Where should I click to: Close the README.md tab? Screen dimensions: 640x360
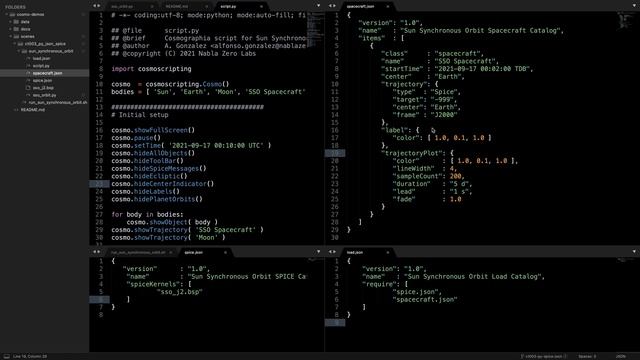(207, 7)
